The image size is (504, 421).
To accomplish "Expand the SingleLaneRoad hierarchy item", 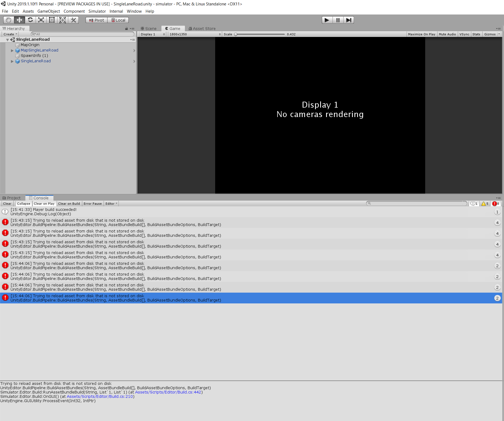I will (x=12, y=61).
